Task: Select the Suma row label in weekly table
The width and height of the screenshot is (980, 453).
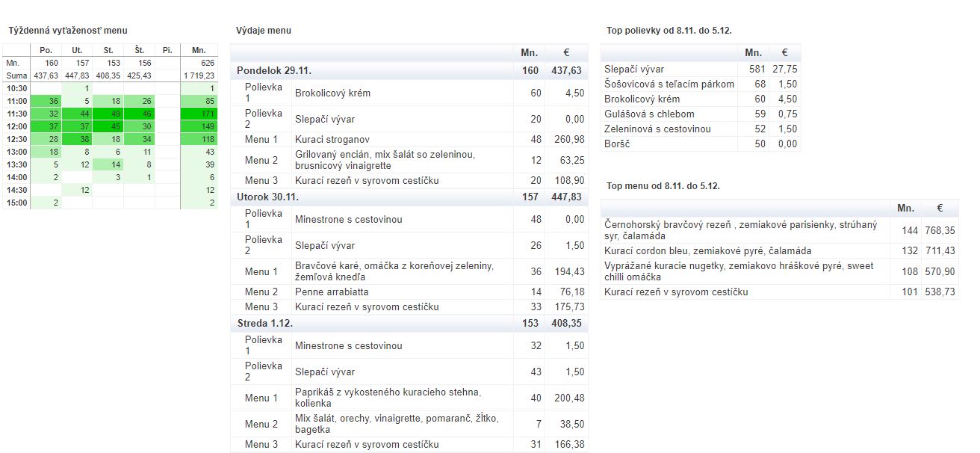Action: [x=16, y=75]
